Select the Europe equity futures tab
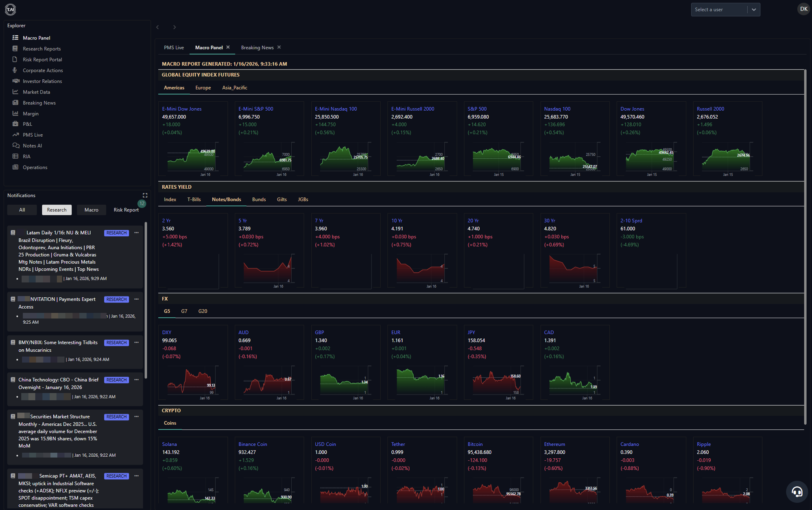812x510 pixels. tap(203, 88)
